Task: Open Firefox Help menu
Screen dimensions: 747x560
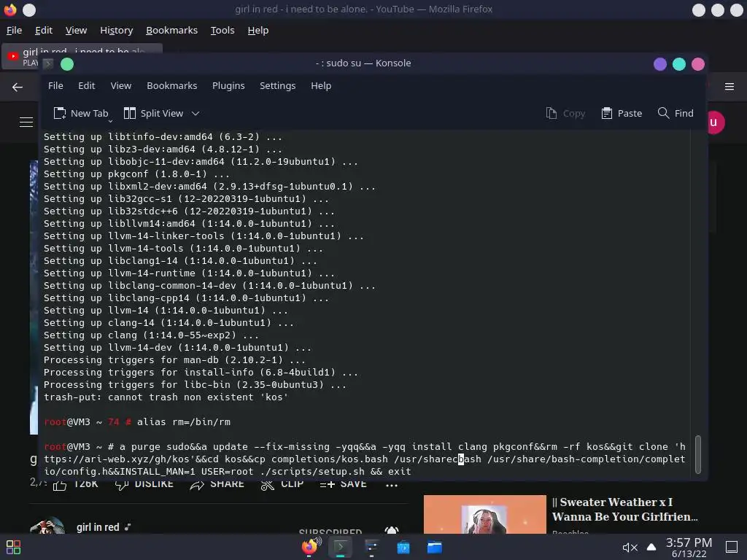Action: (258, 30)
